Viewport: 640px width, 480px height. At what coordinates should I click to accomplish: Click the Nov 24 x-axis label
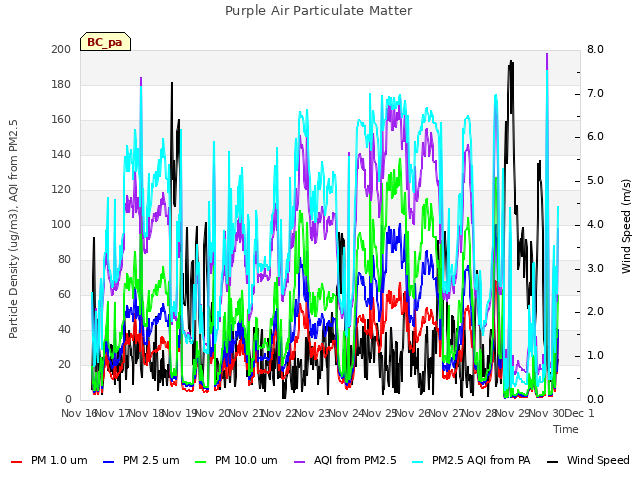pyautogui.click(x=346, y=413)
